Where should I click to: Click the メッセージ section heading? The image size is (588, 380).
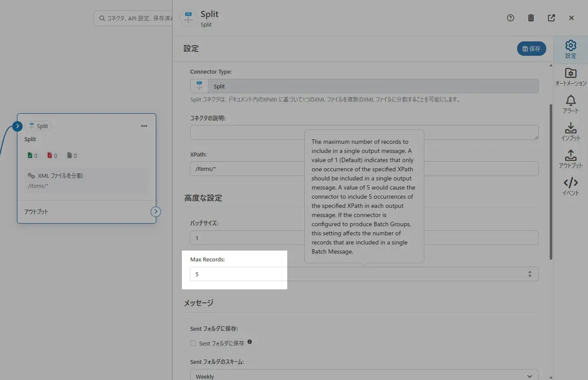[x=198, y=303]
